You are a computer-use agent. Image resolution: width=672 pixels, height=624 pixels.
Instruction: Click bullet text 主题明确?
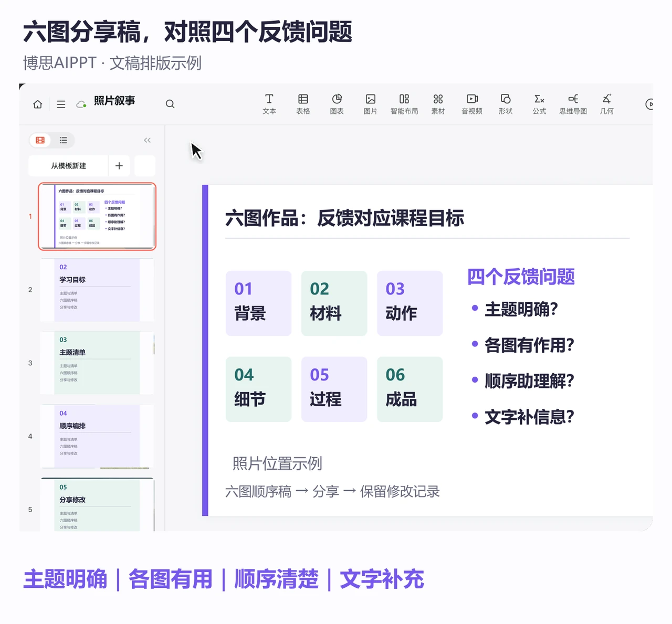(521, 309)
